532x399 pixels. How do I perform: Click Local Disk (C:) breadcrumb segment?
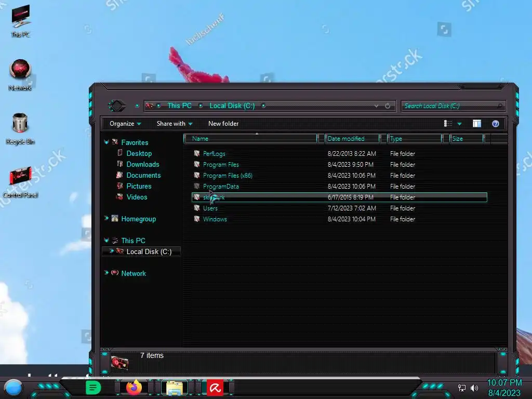(x=232, y=105)
